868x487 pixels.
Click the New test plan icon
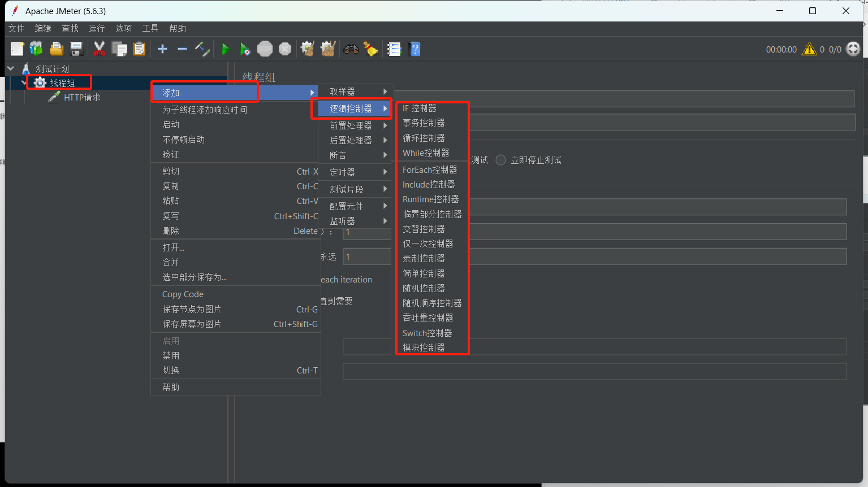17,49
